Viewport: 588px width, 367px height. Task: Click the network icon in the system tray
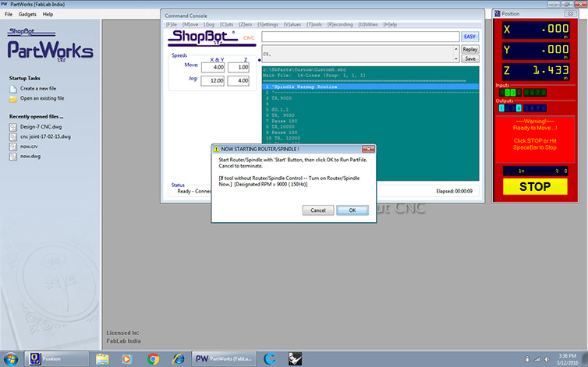click(x=537, y=359)
